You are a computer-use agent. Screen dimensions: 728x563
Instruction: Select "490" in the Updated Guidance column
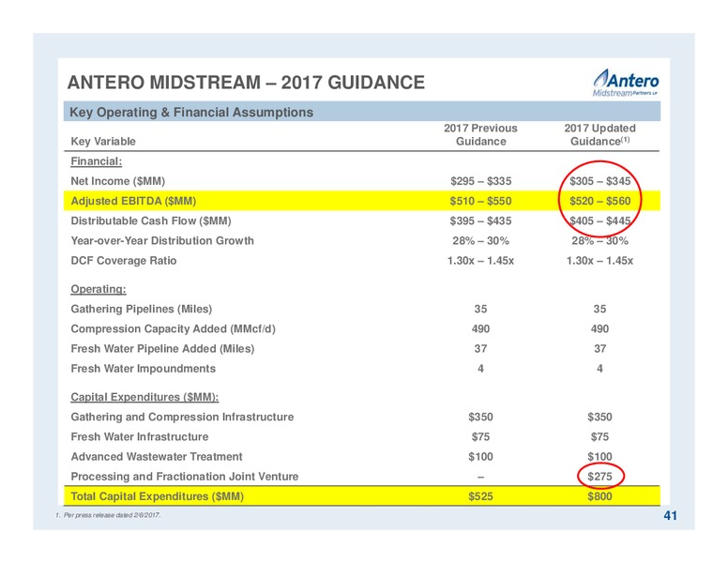coord(599,328)
